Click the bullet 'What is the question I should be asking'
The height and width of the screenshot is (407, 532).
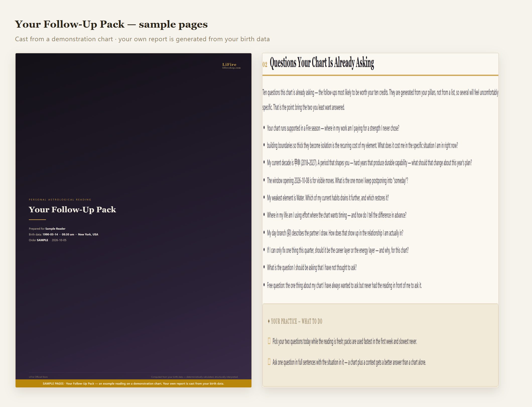(x=312, y=268)
